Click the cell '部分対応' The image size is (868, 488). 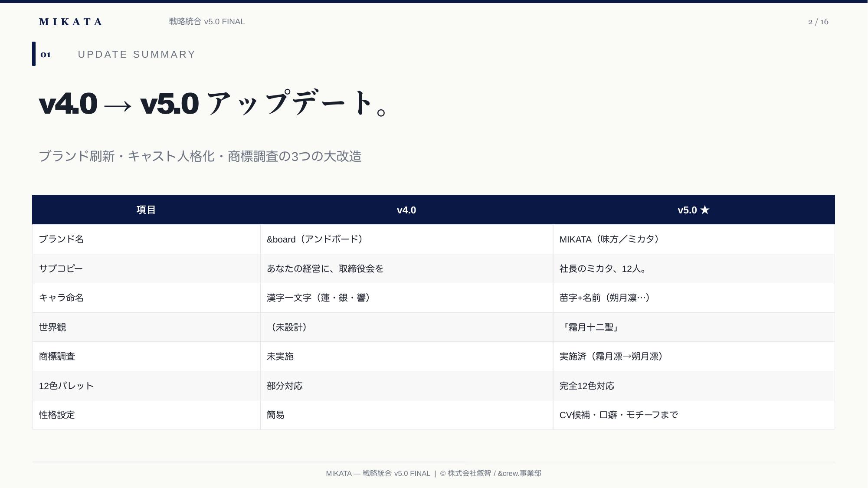[406, 386]
